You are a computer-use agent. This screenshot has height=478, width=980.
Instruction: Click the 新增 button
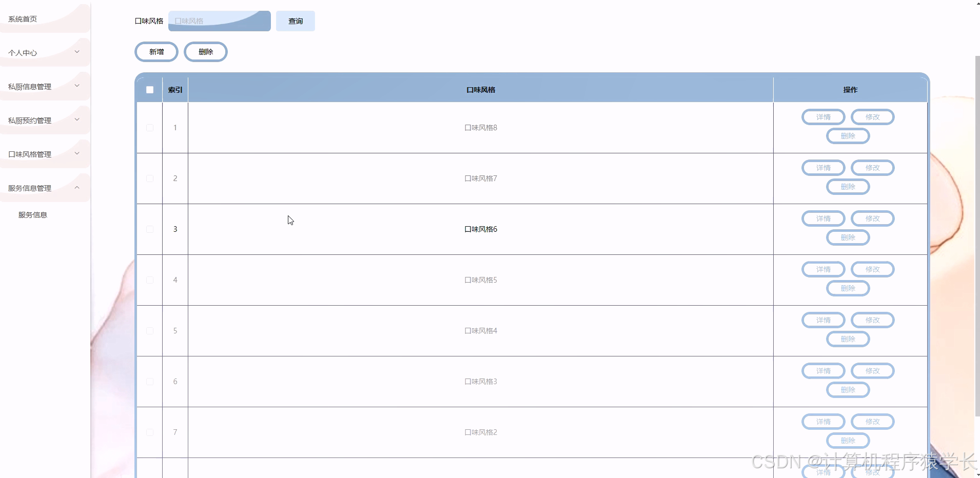(x=156, y=52)
